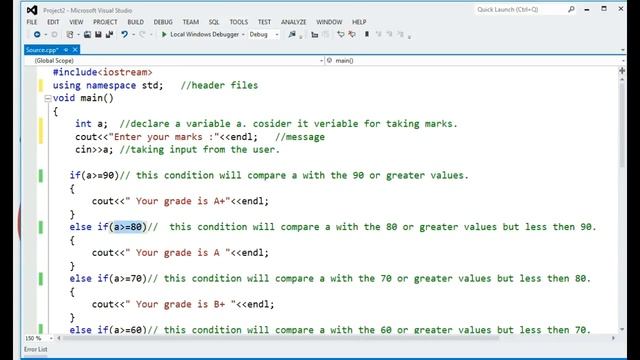Toggle the bookmark toolbar icon
640x360 pixels.
[367, 35]
